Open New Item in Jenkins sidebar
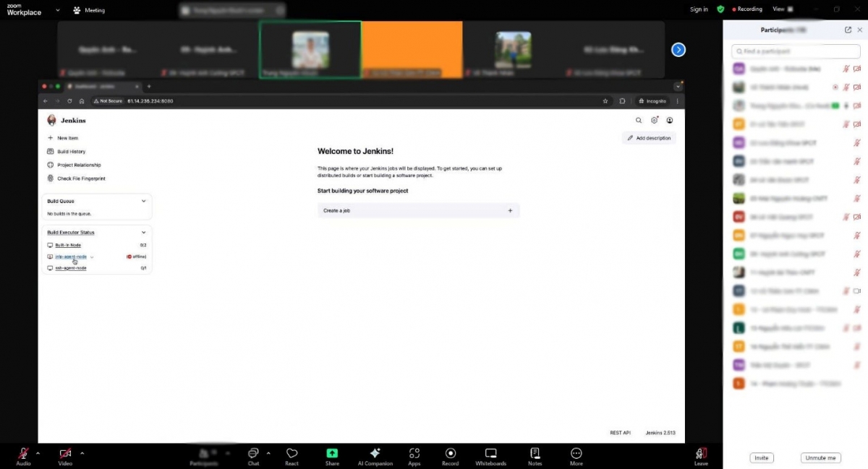This screenshot has width=868, height=469. [63, 138]
